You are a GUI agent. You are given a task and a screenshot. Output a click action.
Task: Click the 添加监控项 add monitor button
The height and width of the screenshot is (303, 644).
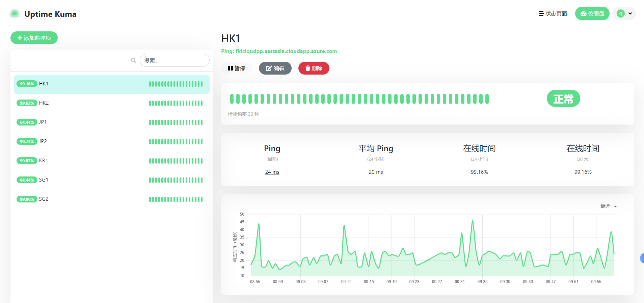tap(34, 38)
